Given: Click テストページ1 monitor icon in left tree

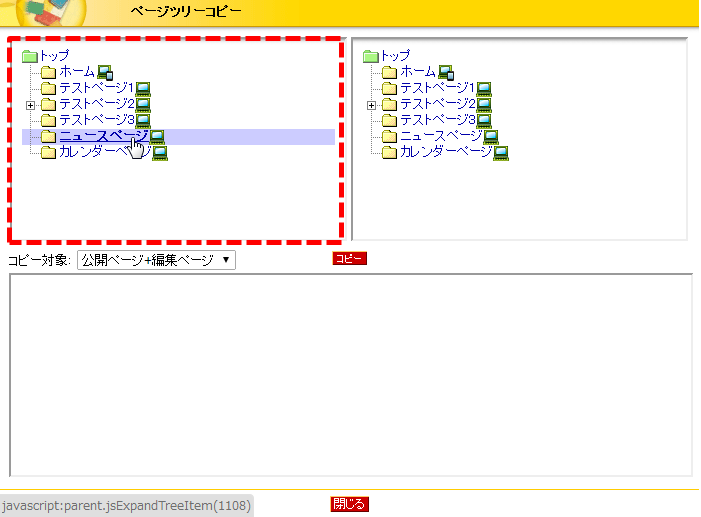Looking at the screenshot, I should point(143,89).
